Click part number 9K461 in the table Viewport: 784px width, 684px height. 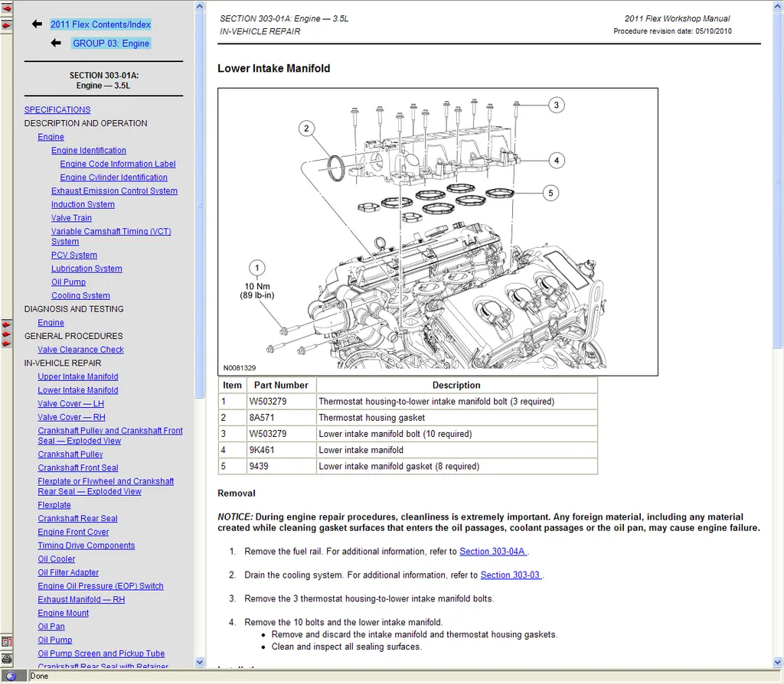(262, 450)
